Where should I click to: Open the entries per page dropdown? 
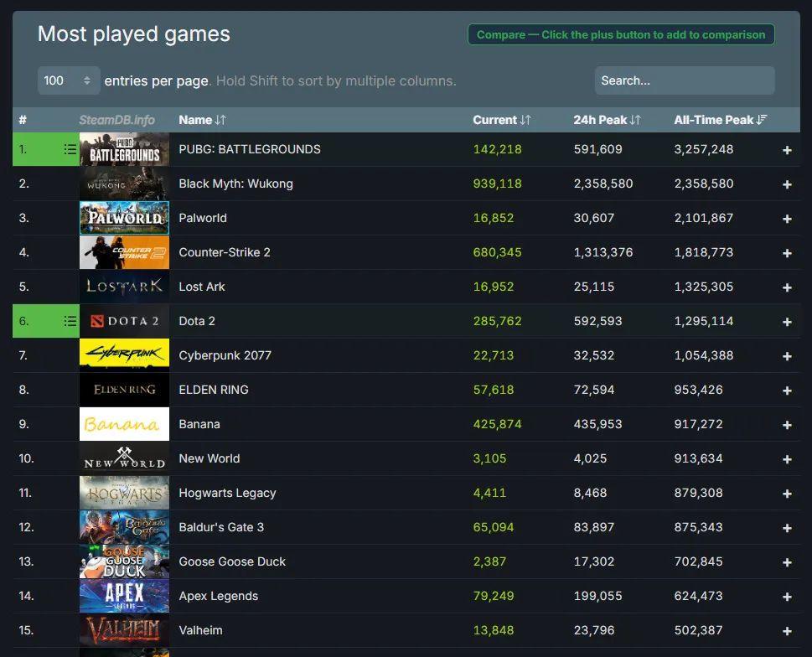pos(68,80)
